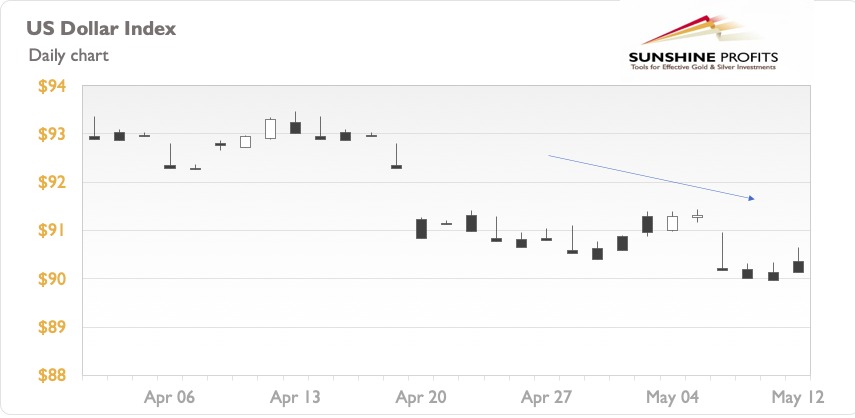This screenshot has height=418, width=855.
Task: Select the $93 price axis label
Action: [52, 134]
